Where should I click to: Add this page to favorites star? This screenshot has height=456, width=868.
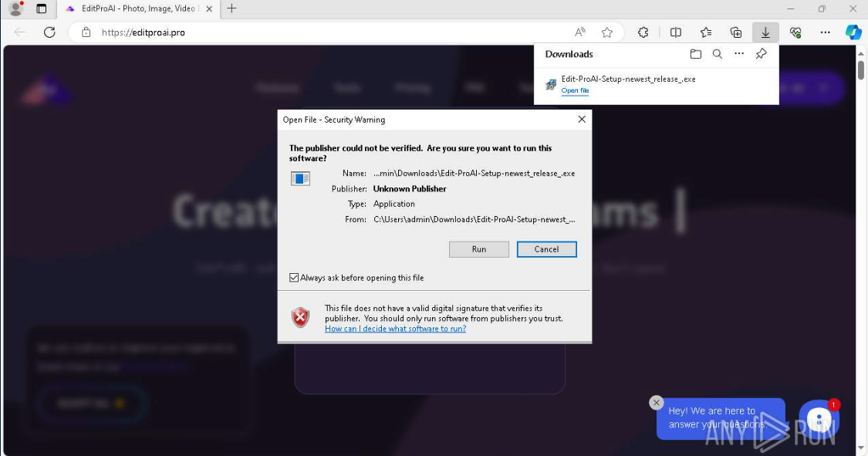(607, 32)
